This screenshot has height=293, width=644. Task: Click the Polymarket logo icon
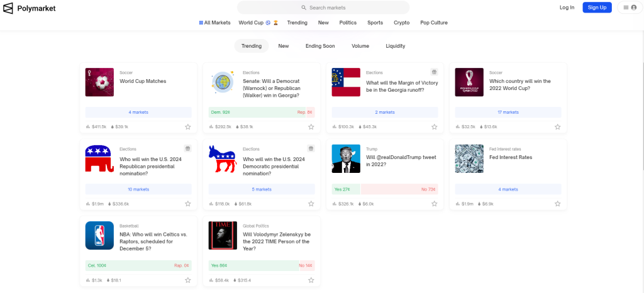pos(8,8)
